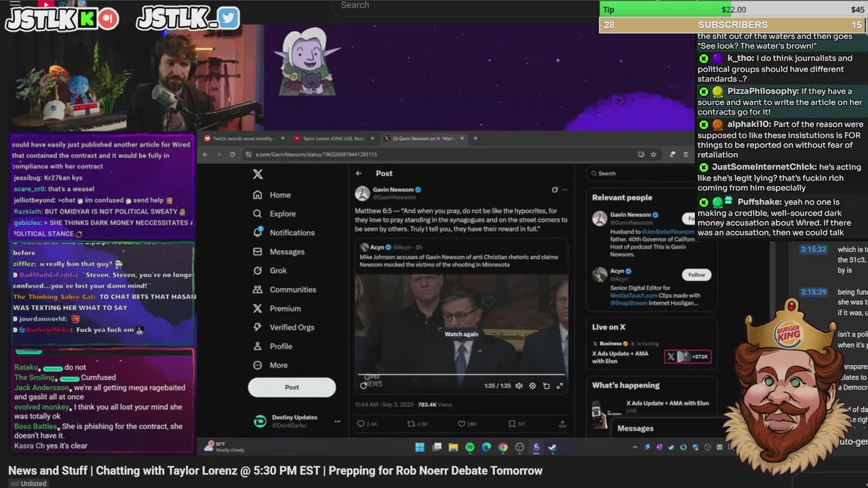This screenshot has height=488, width=868.
Task: Go back with the Post back arrow
Action: click(359, 174)
